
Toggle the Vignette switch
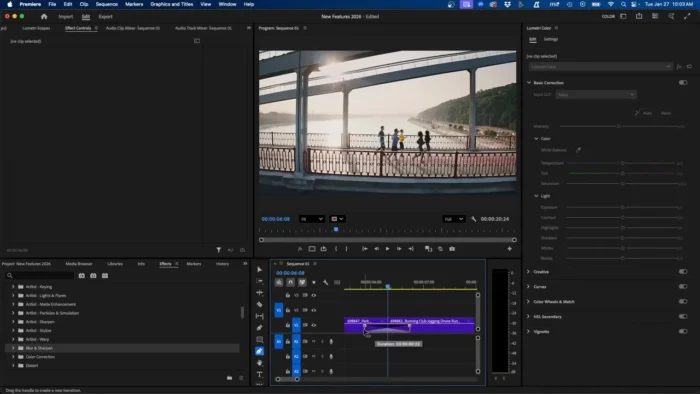(x=683, y=332)
